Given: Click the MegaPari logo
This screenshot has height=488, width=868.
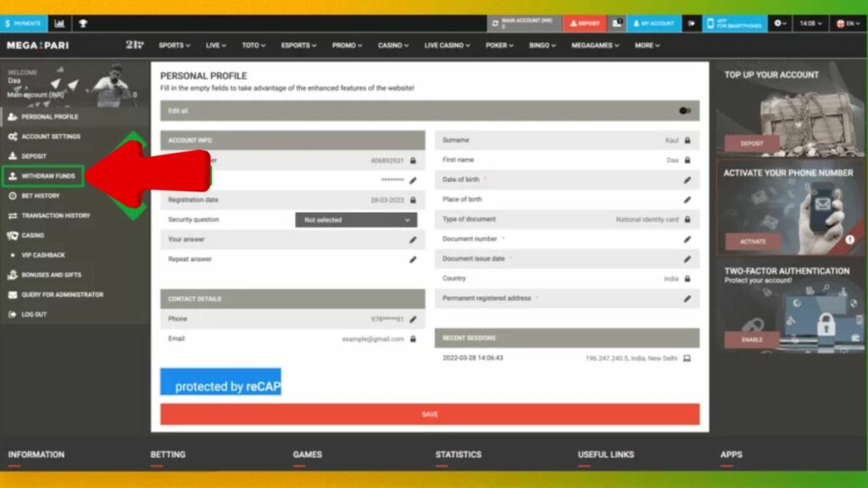Looking at the screenshot, I should coord(37,46).
